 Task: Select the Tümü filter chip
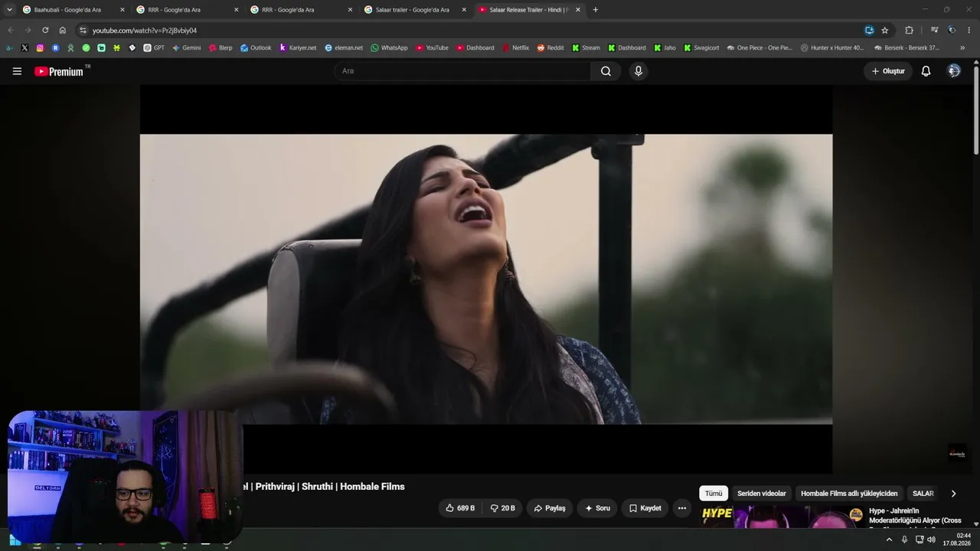pos(714,494)
